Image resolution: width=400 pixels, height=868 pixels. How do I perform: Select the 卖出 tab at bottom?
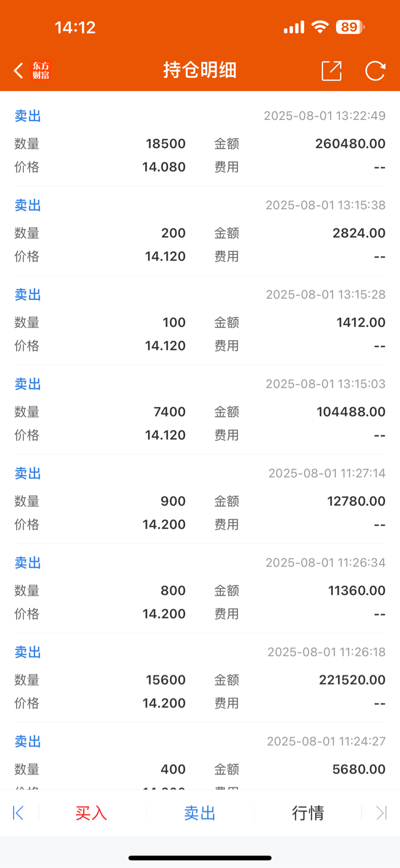tap(199, 813)
